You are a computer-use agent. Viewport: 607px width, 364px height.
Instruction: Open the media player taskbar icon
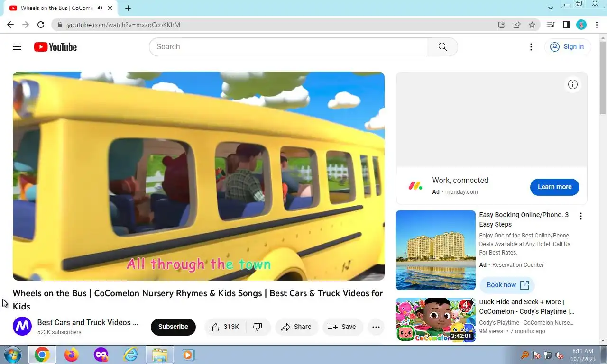click(188, 355)
